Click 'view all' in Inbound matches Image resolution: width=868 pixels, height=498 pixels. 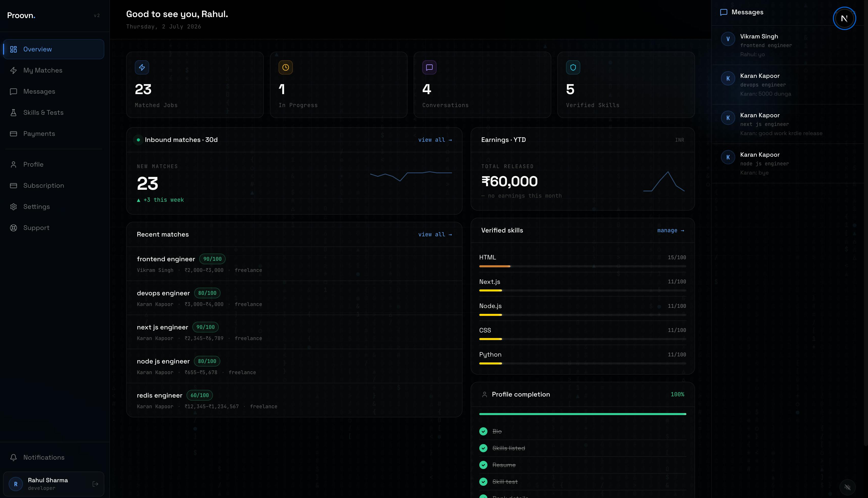click(435, 140)
